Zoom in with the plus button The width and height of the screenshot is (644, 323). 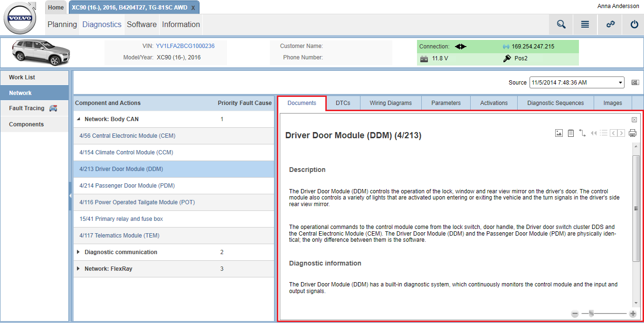tap(633, 313)
